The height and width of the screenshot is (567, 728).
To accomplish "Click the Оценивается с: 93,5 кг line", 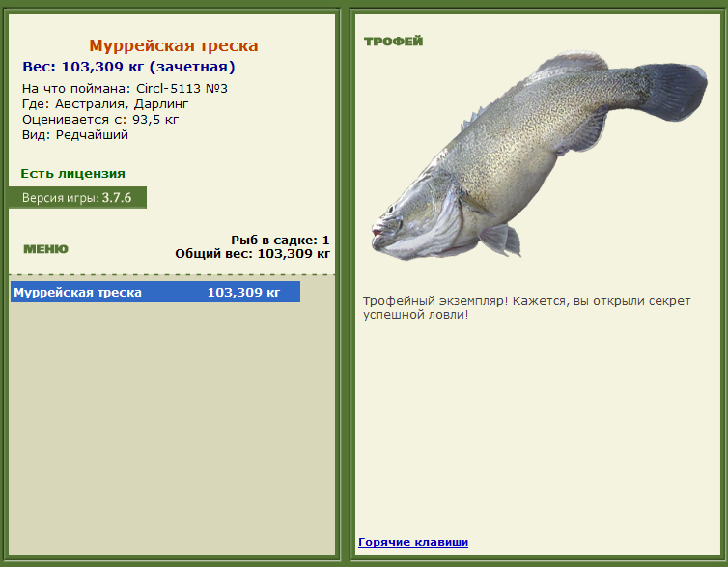I will pos(100,120).
